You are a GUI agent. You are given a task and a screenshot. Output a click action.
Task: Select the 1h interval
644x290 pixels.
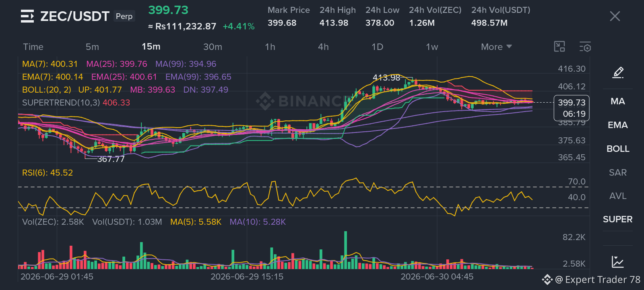coord(270,47)
